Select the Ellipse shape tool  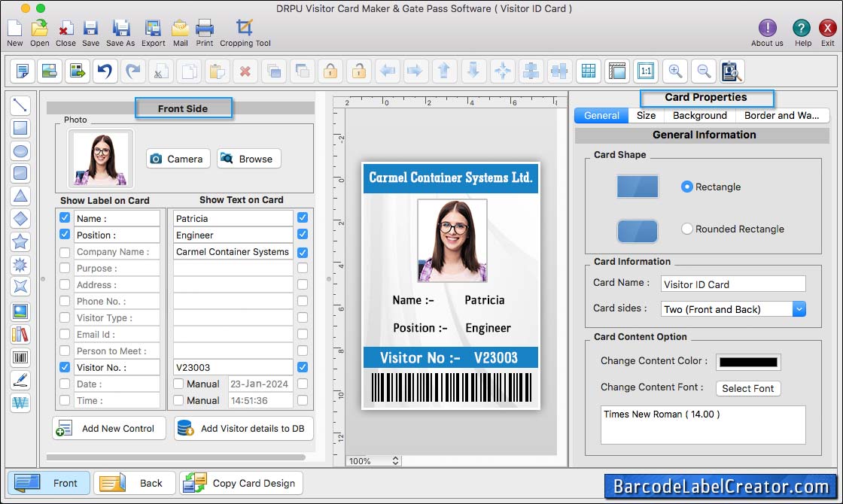click(20, 151)
